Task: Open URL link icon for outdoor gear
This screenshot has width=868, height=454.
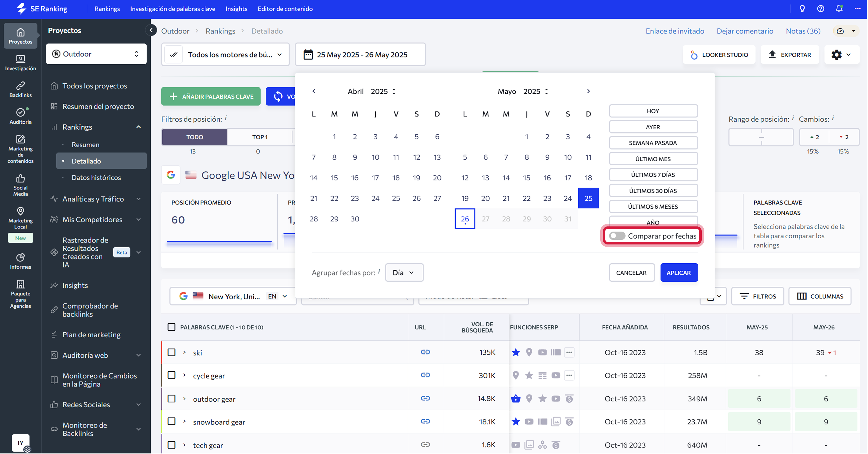Action: (x=425, y=399)
